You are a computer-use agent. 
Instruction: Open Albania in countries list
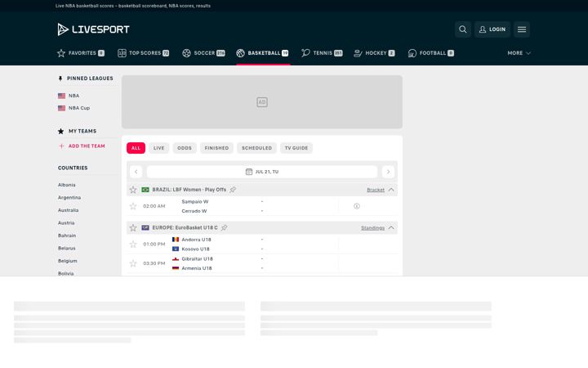pos(67,185)
